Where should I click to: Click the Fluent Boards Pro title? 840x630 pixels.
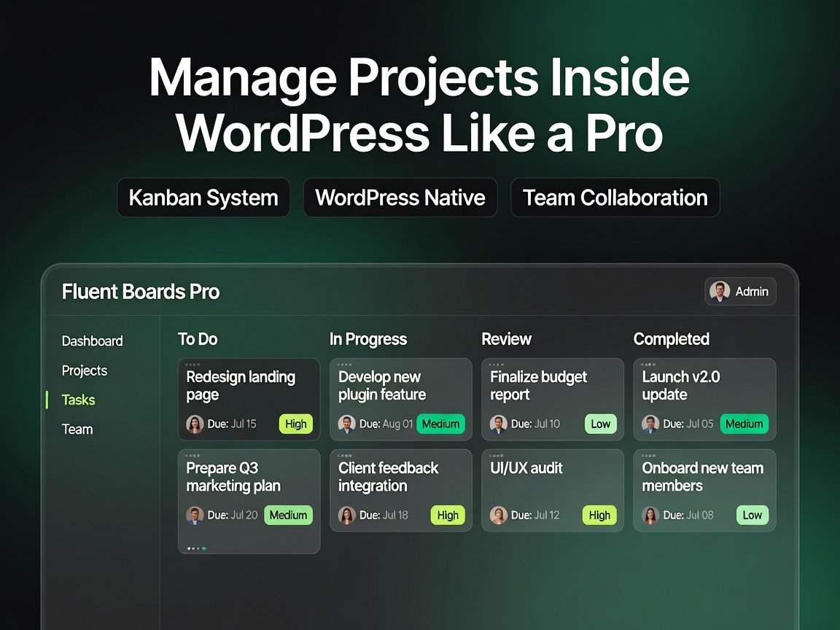point(141,292)
